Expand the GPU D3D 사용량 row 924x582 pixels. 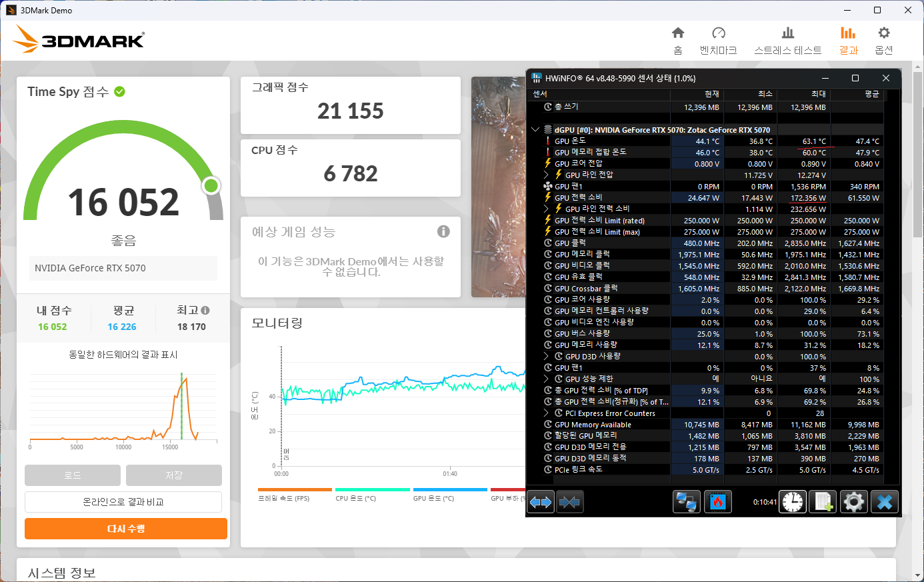click(547, 356)
